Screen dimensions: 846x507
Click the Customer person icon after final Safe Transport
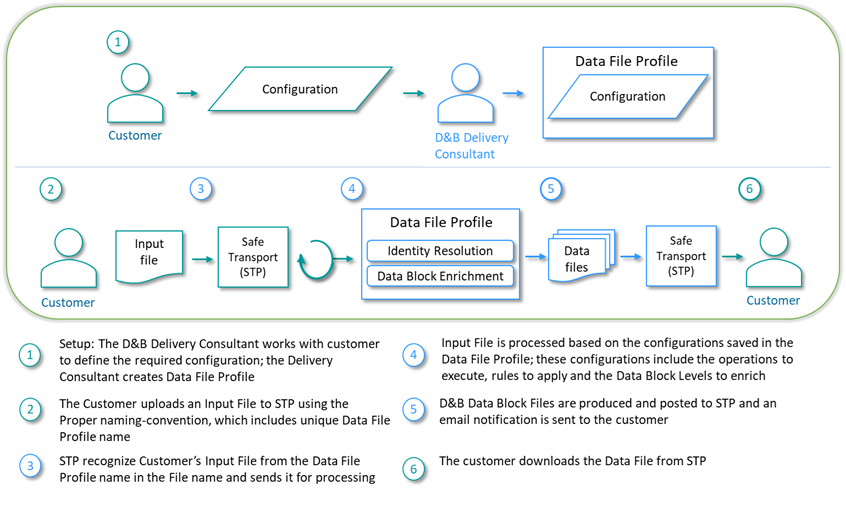pos(774,257)
